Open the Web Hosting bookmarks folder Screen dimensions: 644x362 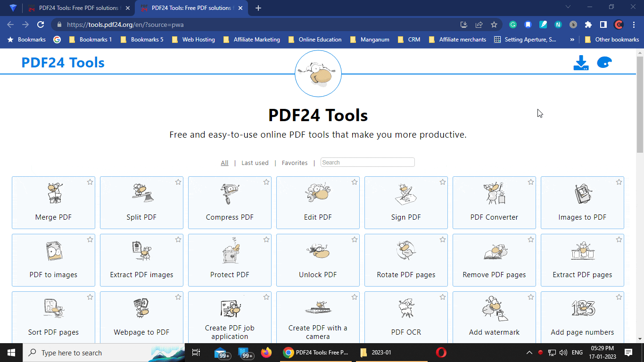click(193, 40)
